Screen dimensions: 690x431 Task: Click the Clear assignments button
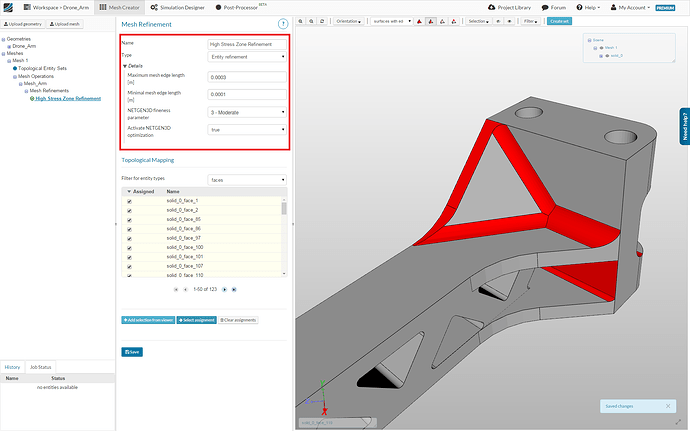(x=238, y=320)
